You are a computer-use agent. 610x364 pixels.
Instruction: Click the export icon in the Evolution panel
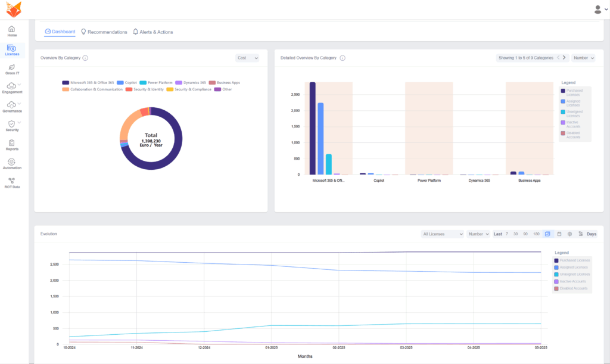[x=580, y=234]
